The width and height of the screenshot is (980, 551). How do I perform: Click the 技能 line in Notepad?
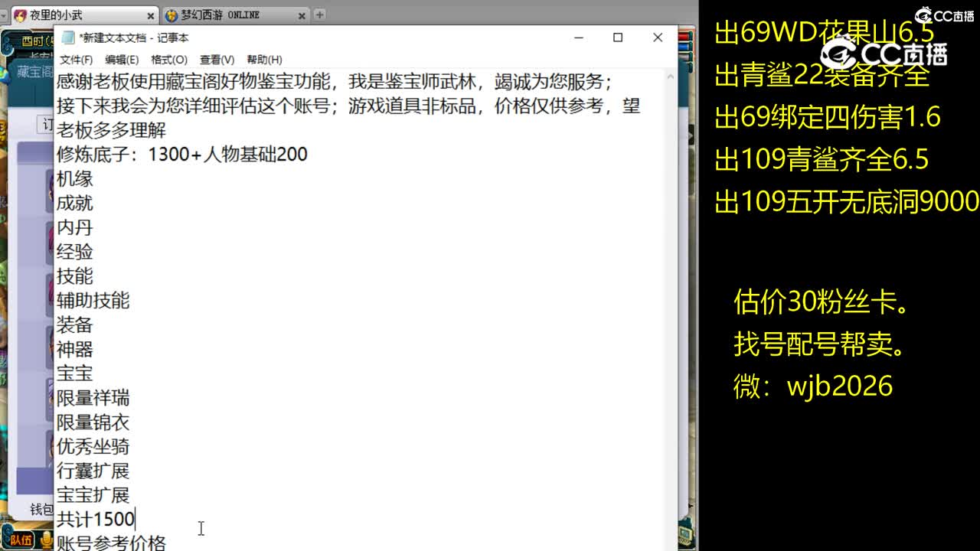(75, 276)
